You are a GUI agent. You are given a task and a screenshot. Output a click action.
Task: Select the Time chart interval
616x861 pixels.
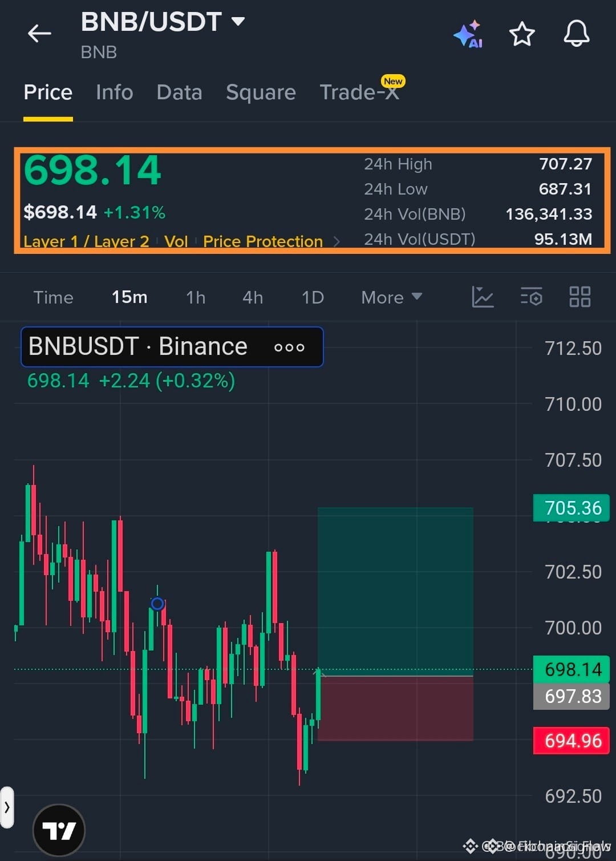coord(53,297)
